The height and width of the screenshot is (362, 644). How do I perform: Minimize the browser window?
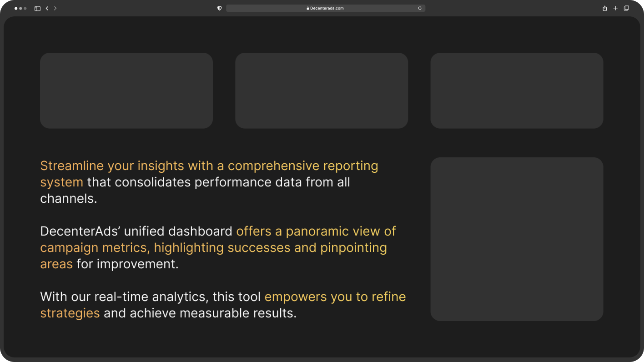20,8
